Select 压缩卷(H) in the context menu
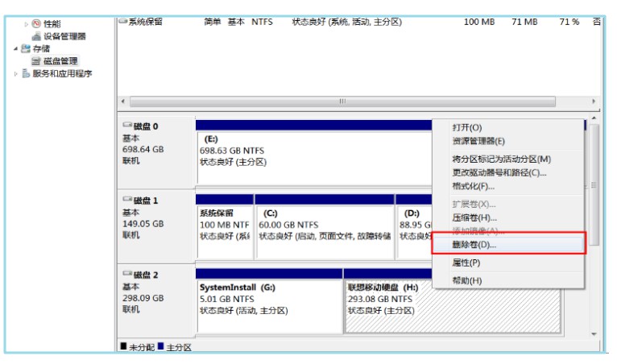Image resolution: width=617 pixels, height=364 pixels. [474, 217]
